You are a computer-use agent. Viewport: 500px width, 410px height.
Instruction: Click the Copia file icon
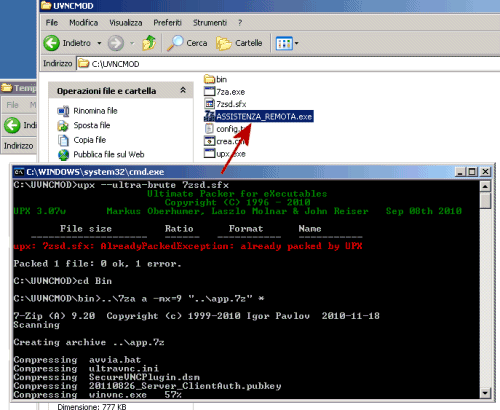coord(63,140)
